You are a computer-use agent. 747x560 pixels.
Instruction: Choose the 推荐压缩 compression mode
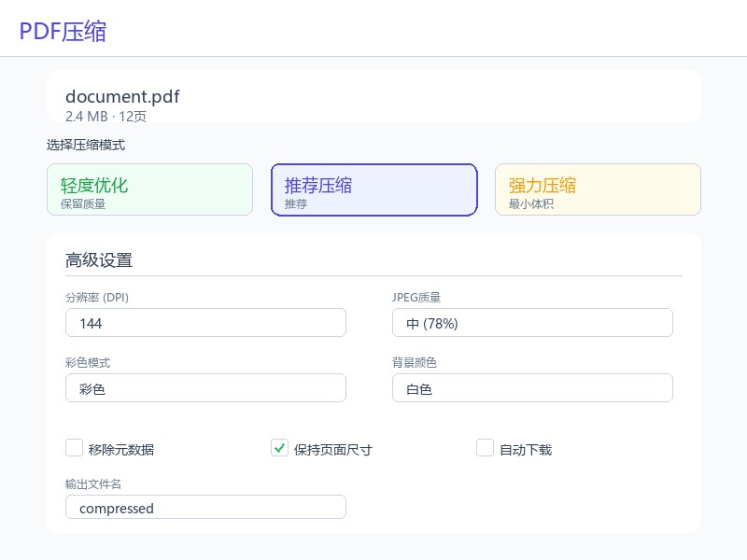(x=374, y=189)
